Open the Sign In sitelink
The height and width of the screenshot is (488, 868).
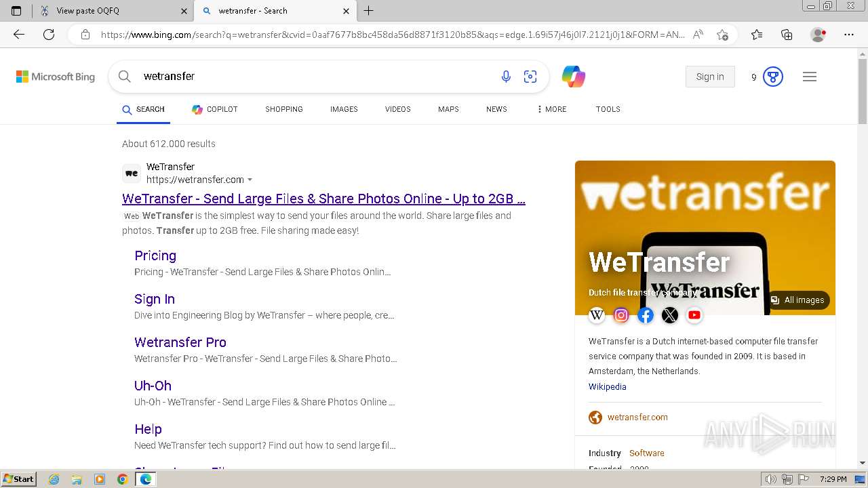pyautogui.click(x=155, y=299)
